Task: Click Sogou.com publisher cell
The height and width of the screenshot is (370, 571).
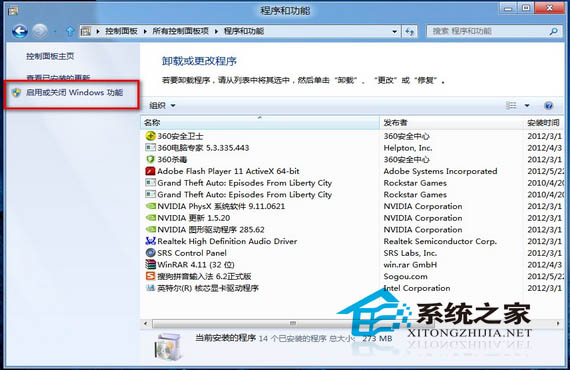Action: point(405,276)
